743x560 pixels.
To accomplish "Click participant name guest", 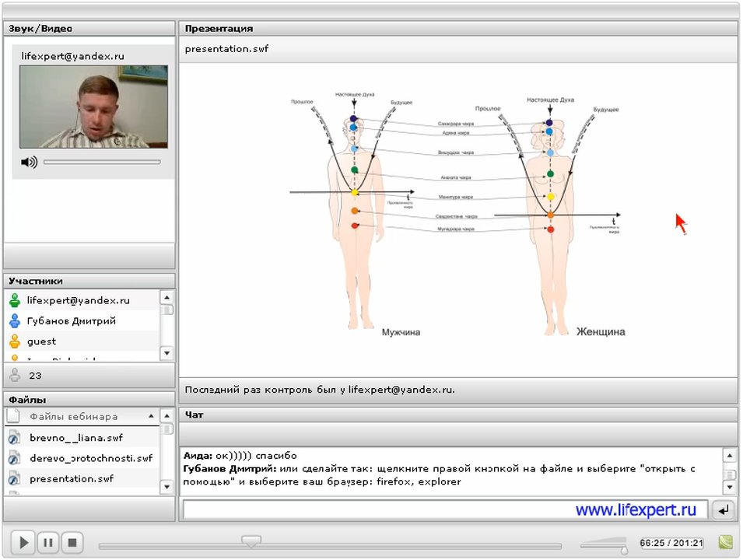I will click(42, 341).
